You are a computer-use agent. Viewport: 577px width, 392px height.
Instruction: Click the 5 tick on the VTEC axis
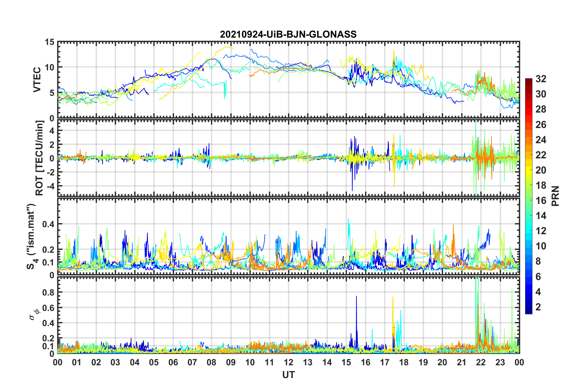point(52,93)
